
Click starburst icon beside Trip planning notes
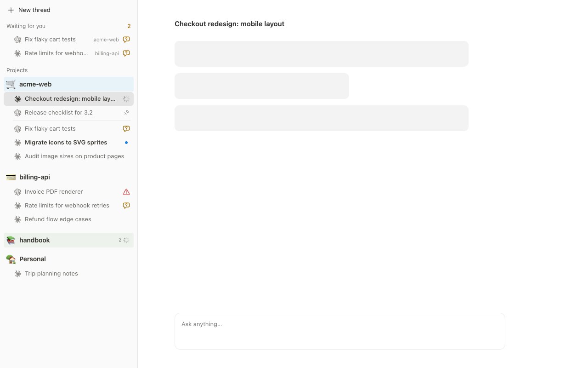[x=17, y=274]
